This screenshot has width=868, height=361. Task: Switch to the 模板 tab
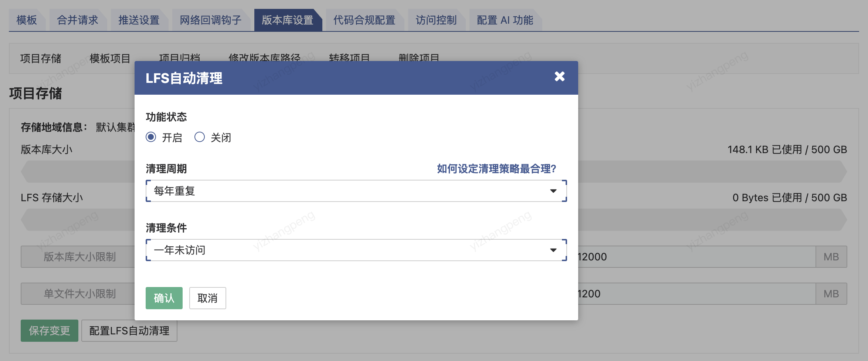click(27, 20)
